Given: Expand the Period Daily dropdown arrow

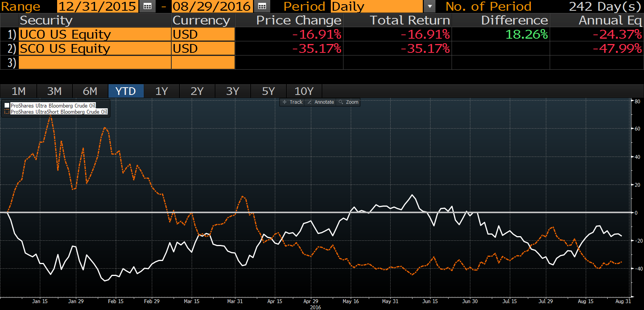Looking at the screenshot, I should [430, 6].
